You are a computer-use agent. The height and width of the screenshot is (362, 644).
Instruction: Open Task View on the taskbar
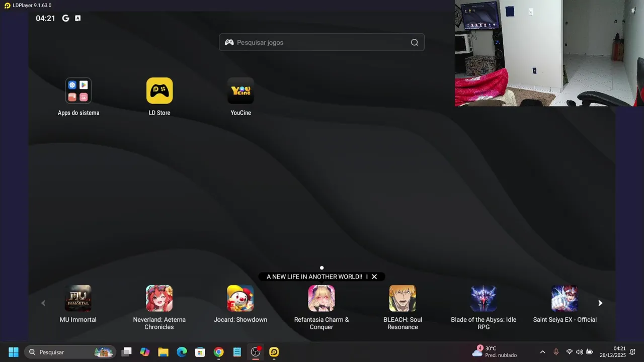click(x=126, y=352)
